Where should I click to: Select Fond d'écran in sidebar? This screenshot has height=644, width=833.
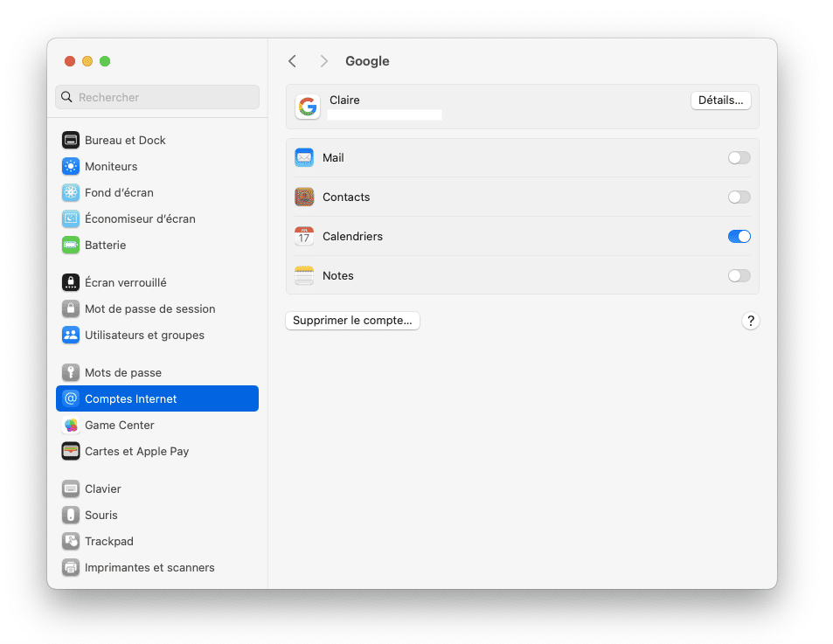pyautogui.click(x=157, y=193)
